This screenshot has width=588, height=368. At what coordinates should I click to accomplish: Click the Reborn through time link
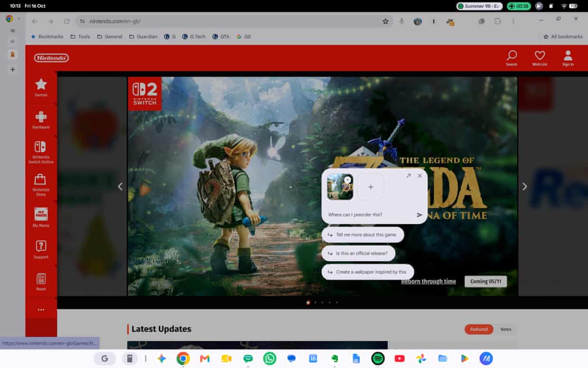pyautogui.click(x=429, y=281)
